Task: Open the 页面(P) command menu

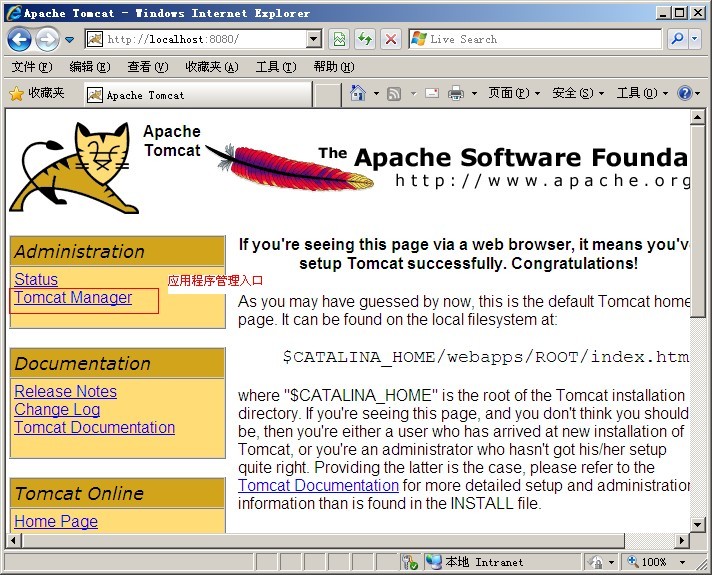Action: [x=514, y=93]
